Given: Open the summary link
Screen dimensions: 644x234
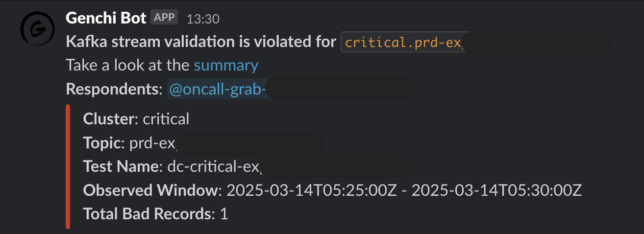Looking at the screenshot, I should pyautogui.click(x=226, y=65).
